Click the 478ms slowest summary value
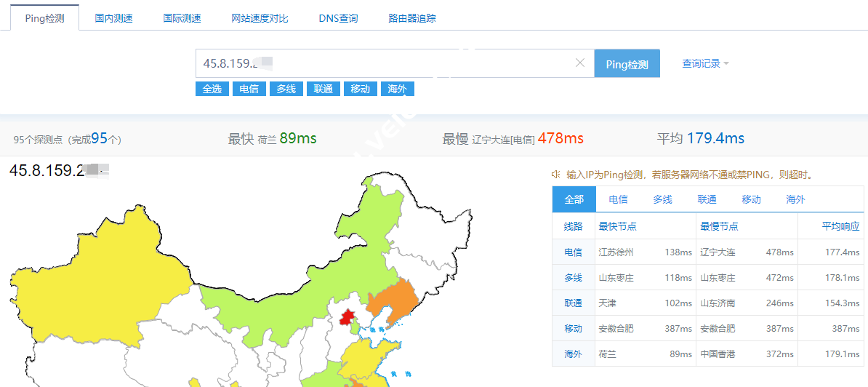868x387 pixels. click(560, 138)
